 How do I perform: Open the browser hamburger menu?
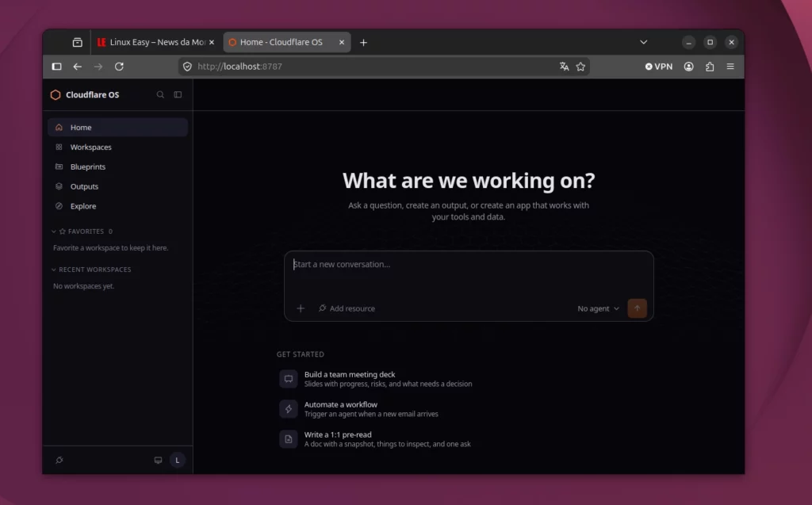click(x=730, y=67)
